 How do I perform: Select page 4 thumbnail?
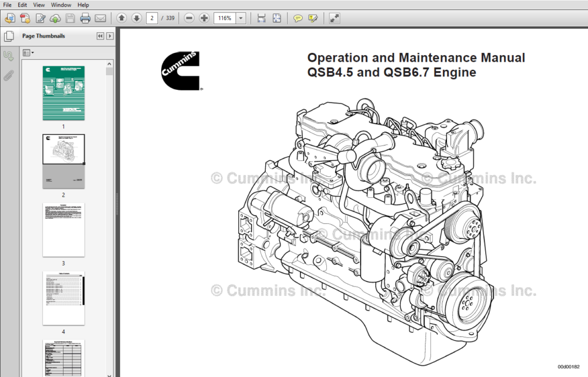tap(64, 298)
